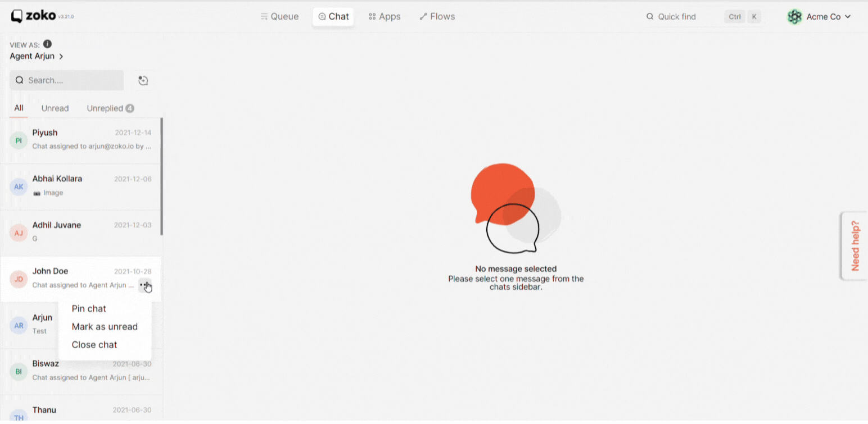Open the Flows tab
Screen dimensions: 868x424
point(437,17)
